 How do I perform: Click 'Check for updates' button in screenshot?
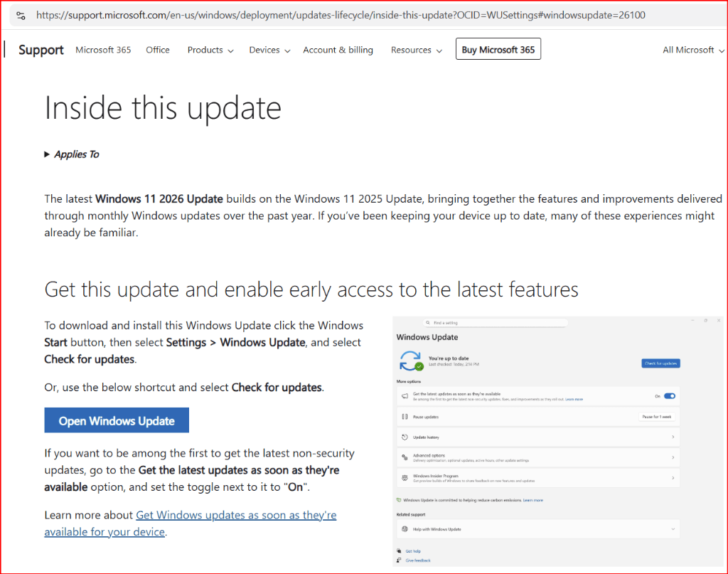click(x=660, y=363)
